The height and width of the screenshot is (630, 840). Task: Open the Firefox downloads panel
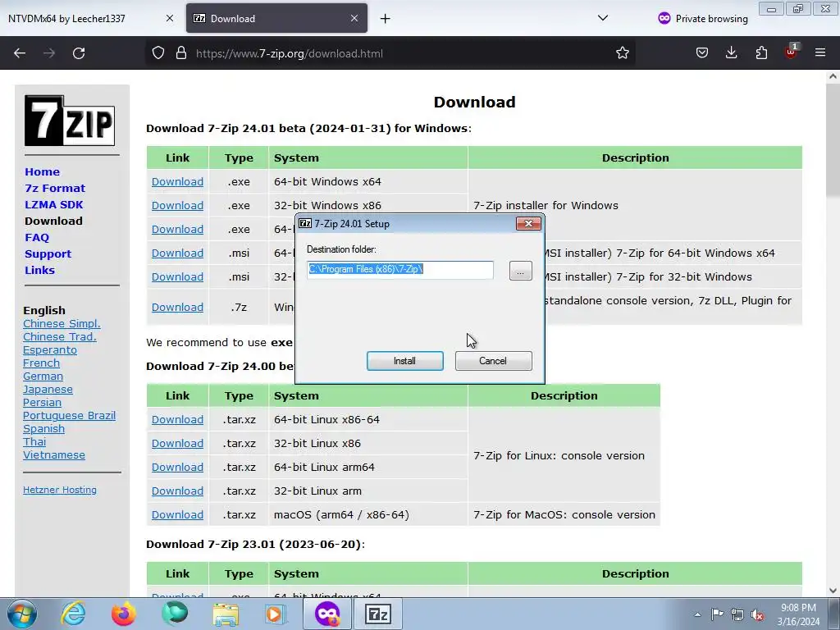pyautogui.click(x=731, y=53)
